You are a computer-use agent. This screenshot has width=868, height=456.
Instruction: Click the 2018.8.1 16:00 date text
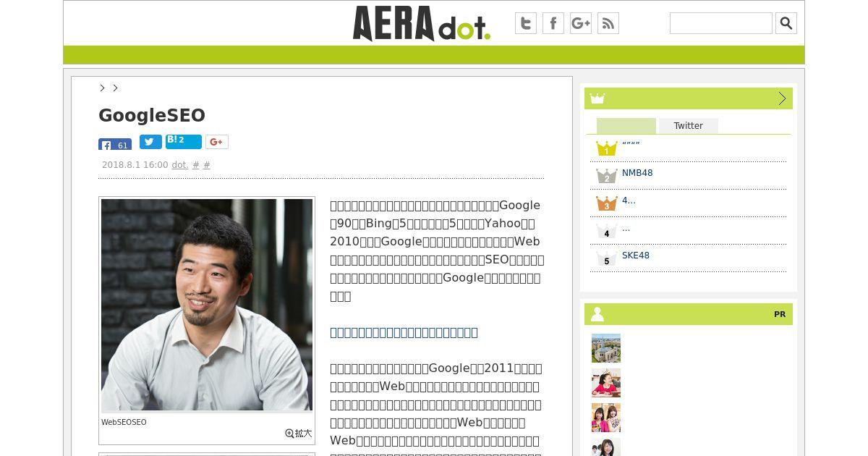click(135, 165)
